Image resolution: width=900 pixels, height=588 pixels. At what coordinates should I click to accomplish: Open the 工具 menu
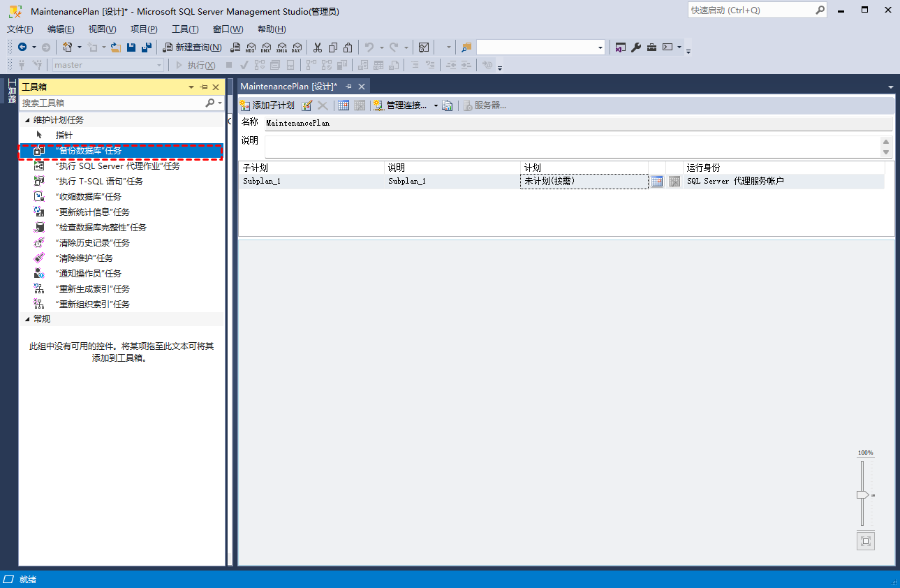[185, 29]
